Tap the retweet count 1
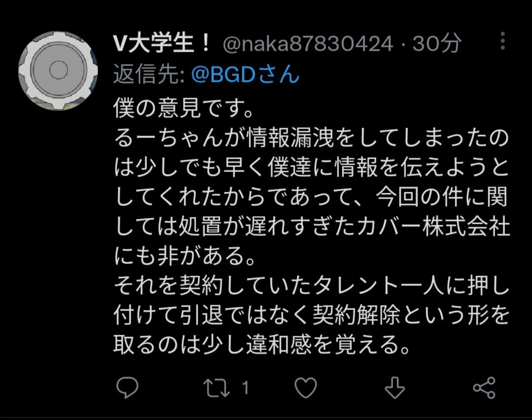This screenshot has height=420, width=532. pos(245,388)
